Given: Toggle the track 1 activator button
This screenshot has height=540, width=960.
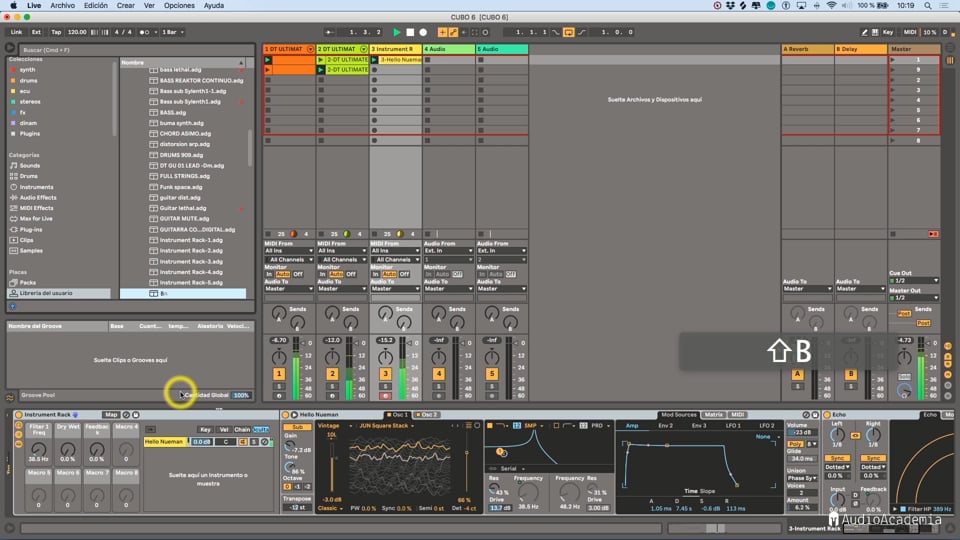Looking at the screenshot, I should (x=279, y=373).
